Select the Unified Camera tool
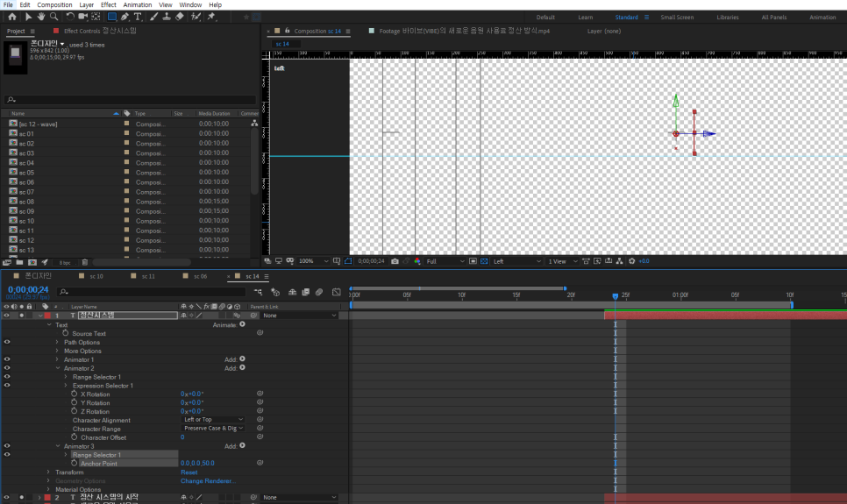The image size is (847, 504). (83, 17)
